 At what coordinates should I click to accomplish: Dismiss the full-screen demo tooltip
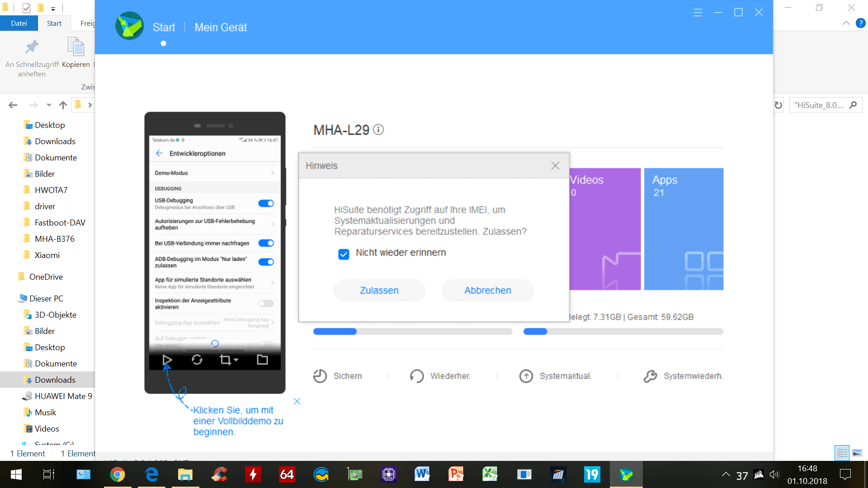click(x=297, y=401)
